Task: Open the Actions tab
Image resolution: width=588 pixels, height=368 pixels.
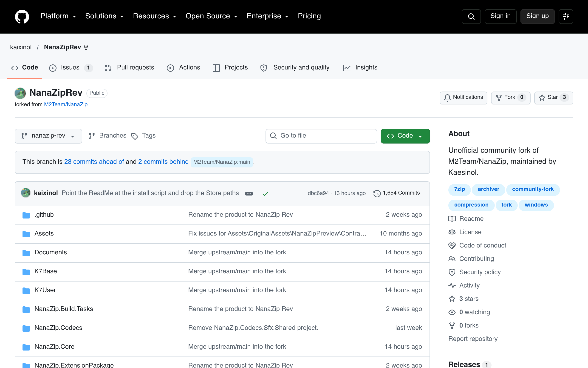Action: point(184,68)
